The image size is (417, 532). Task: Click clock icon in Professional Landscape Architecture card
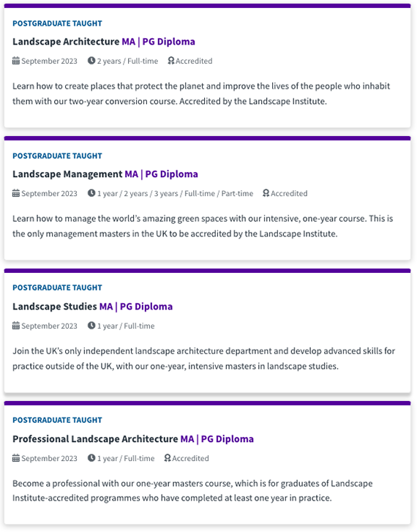point(91,458)
